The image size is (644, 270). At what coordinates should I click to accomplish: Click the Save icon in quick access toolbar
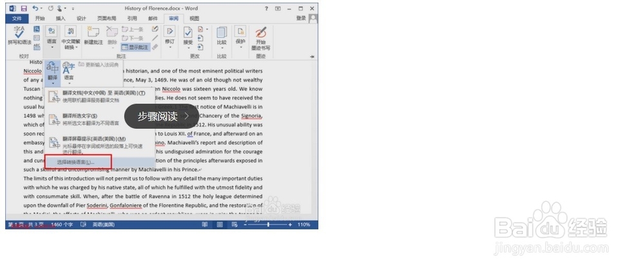24,8
